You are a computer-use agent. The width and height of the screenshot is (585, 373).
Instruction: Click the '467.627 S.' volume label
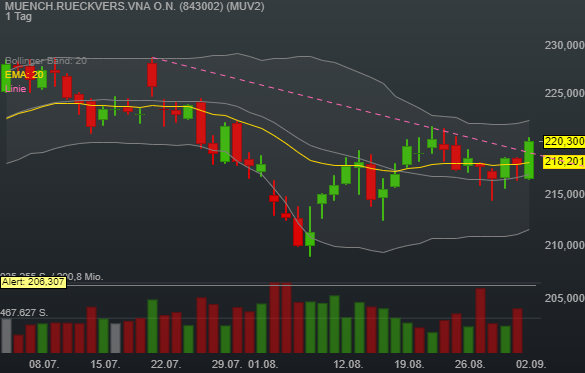tap(24, 313)
